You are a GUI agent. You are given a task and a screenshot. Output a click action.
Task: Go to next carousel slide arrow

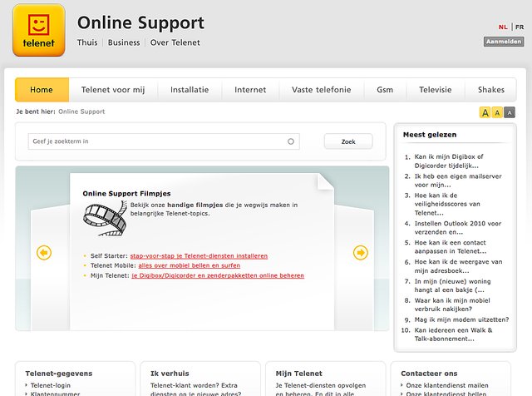tap(360, 253)
